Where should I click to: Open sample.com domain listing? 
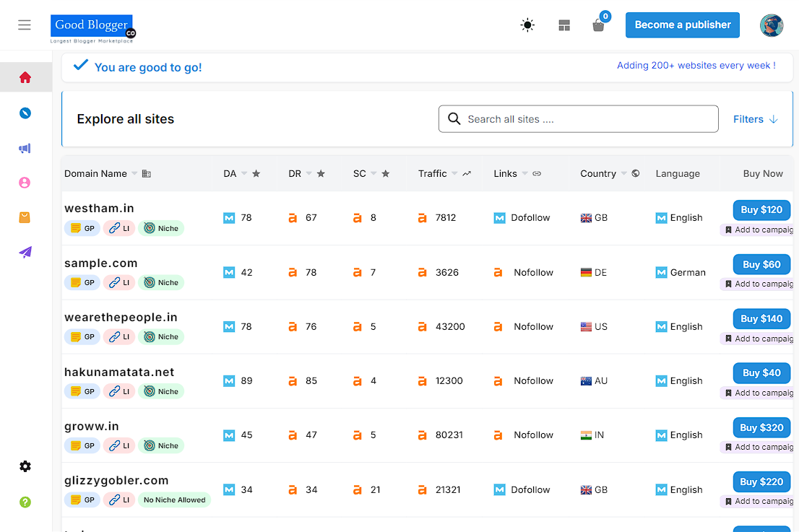click(101, 263)
